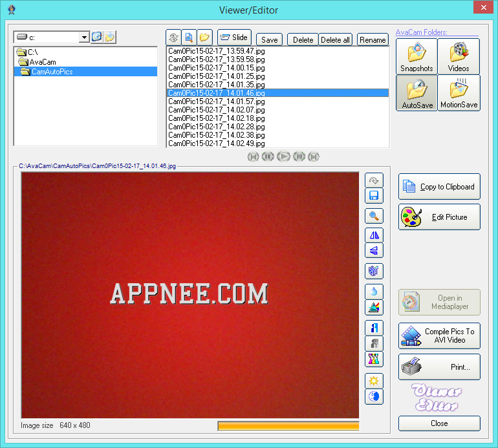Open the Snapshots AvaCam folder

click(417, 56)
